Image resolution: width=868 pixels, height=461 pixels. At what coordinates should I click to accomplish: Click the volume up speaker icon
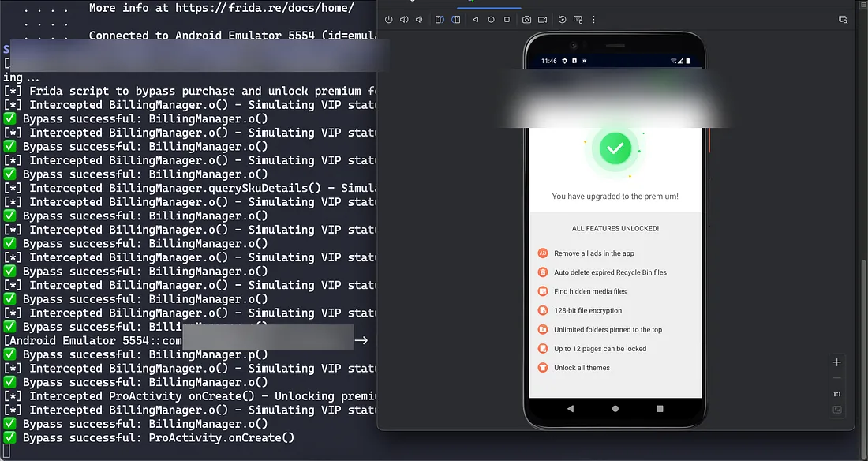click(x=404, y=20)
